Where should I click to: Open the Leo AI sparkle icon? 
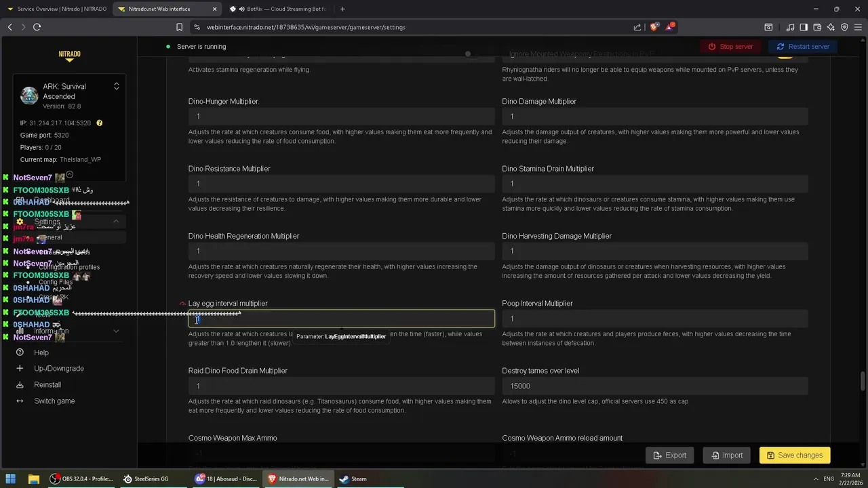pyautogui.click(x=831, y=27)
